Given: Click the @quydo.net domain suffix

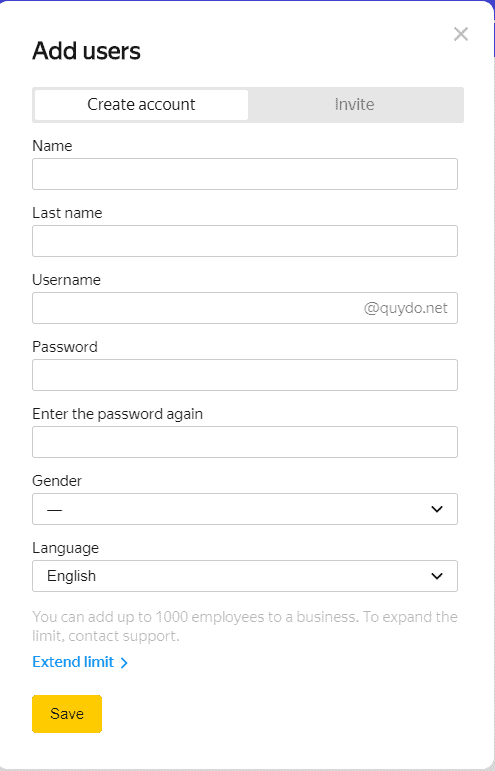Looking at the screenshot, I should (x=406, y=308).
